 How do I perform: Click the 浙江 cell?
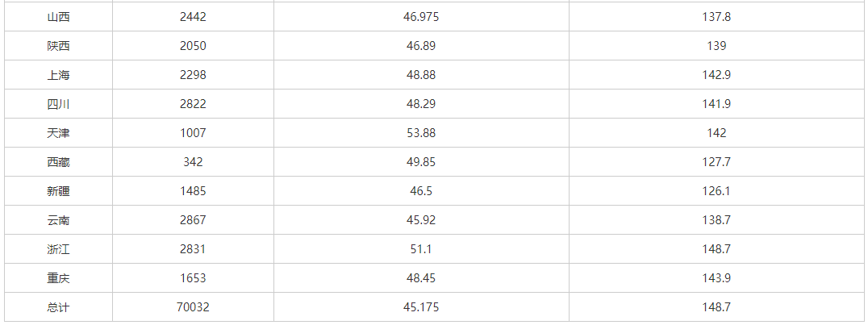coord(58,249)
